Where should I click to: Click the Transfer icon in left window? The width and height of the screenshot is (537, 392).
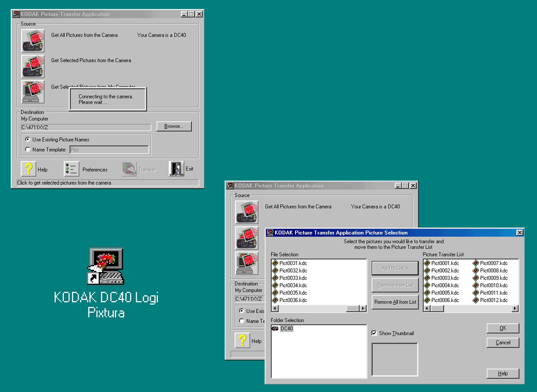pos(129,169)
